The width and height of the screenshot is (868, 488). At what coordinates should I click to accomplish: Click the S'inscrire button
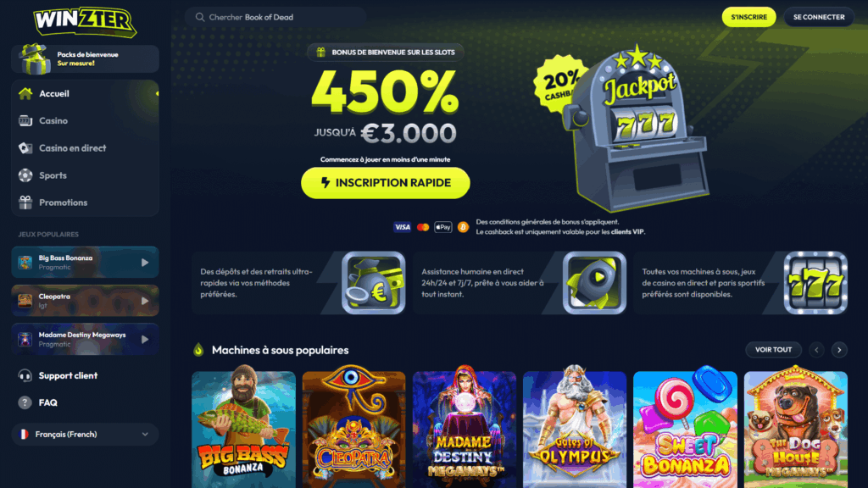click(749, 17)
